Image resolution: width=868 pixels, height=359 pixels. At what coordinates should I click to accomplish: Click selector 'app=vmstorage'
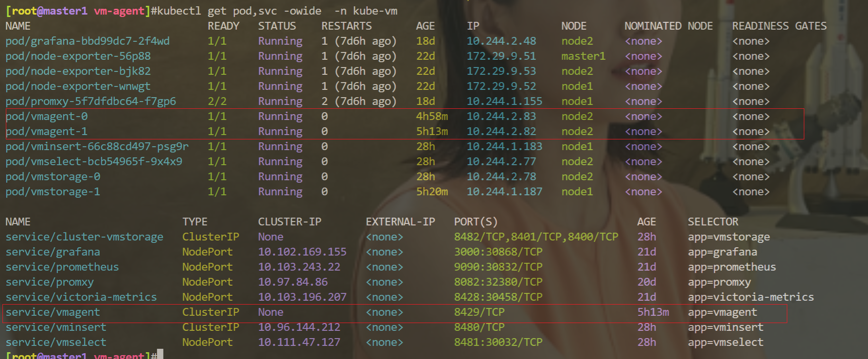tap(729, 237)
